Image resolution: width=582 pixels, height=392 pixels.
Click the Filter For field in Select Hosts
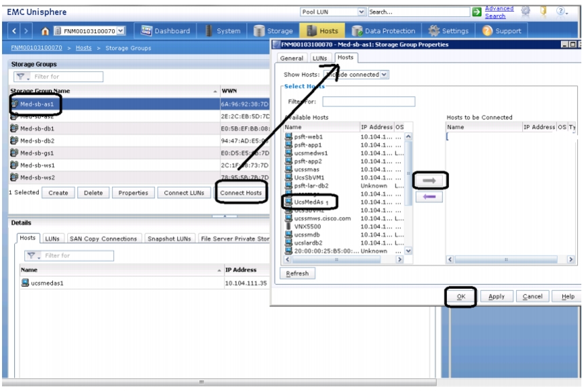coord(368,101)
